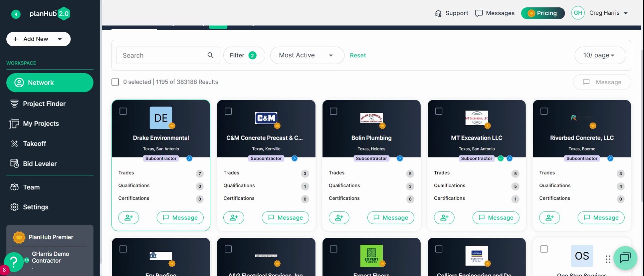Collapse sidebar using green arrow icon
The image size is (644, 276).
pyautogui.click(x=16, y=14)
